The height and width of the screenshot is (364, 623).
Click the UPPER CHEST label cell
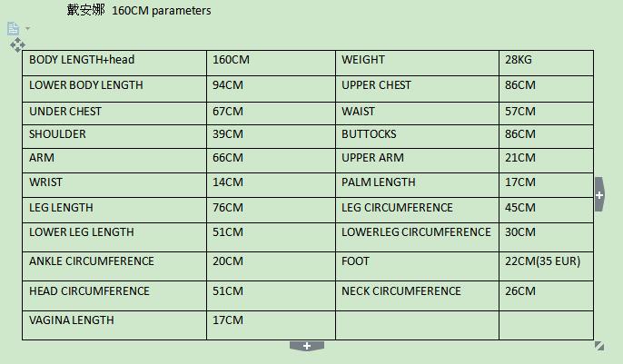(x=417, y=89)
